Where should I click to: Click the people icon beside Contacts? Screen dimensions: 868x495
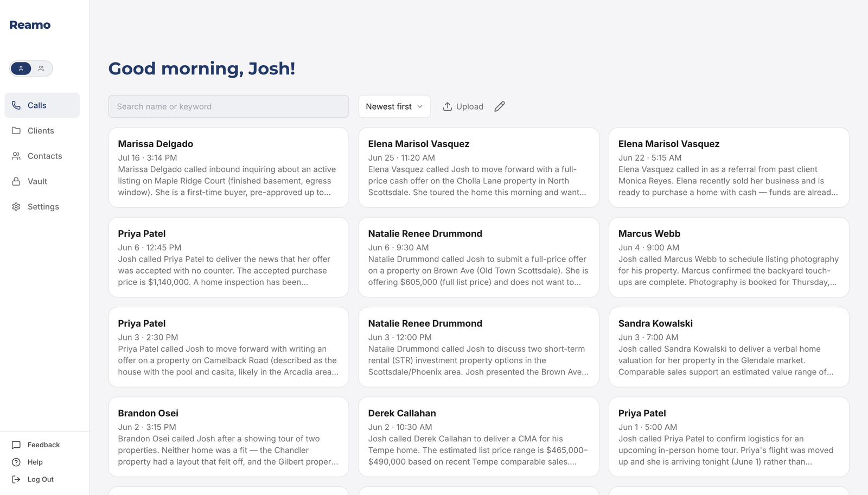click(x=16, y=156)
